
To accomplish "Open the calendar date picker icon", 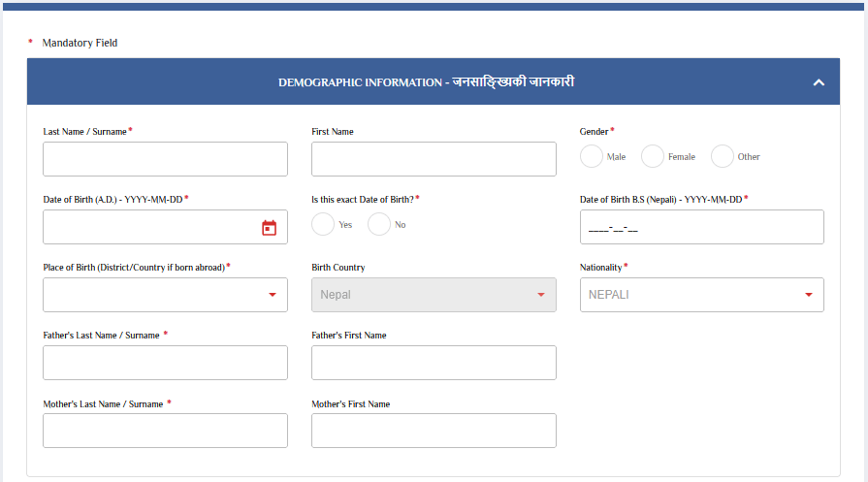I will point(270,228).
